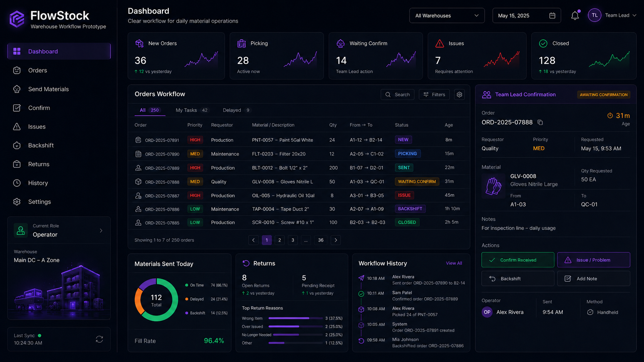Go to page 2 of orders
Viewport: 644px width, 362px height.
click(x=280, y=240)
